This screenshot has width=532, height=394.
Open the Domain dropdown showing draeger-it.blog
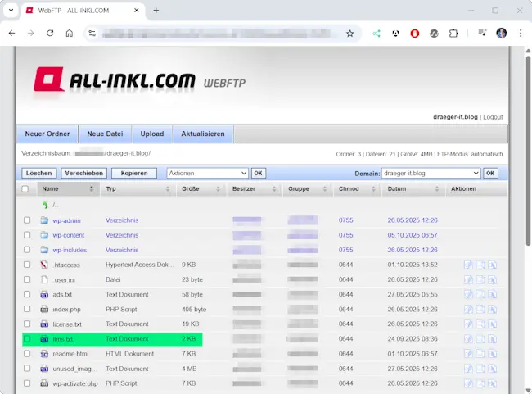(431, 173)
